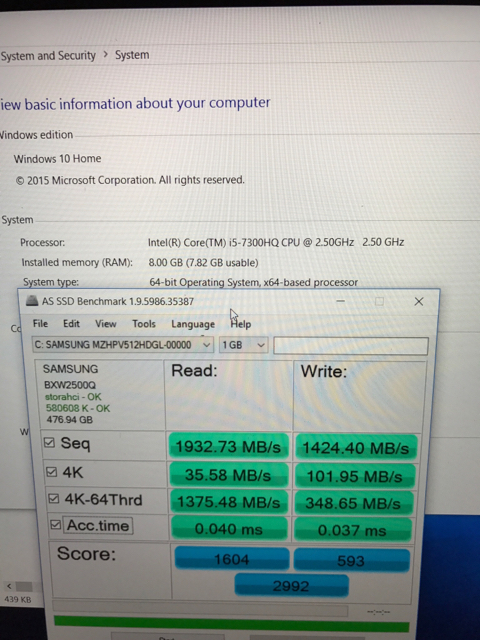Image resolution: width=480 pixels, height=640 pixels.
Task: Toggle the Seq test checkbox
Action: (x=49, y=442)
